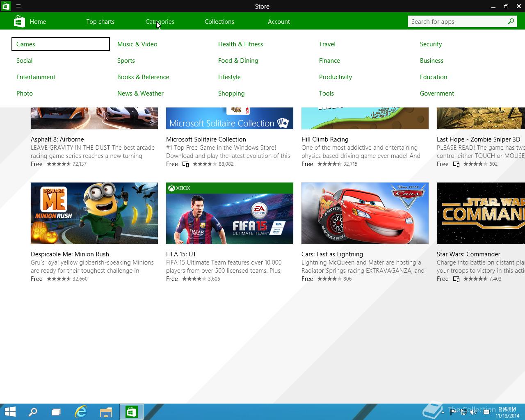Open Star Wars Commander thumbnail
Screen dimensions: 525x420
pyautogui.click(x=481, y=213)
